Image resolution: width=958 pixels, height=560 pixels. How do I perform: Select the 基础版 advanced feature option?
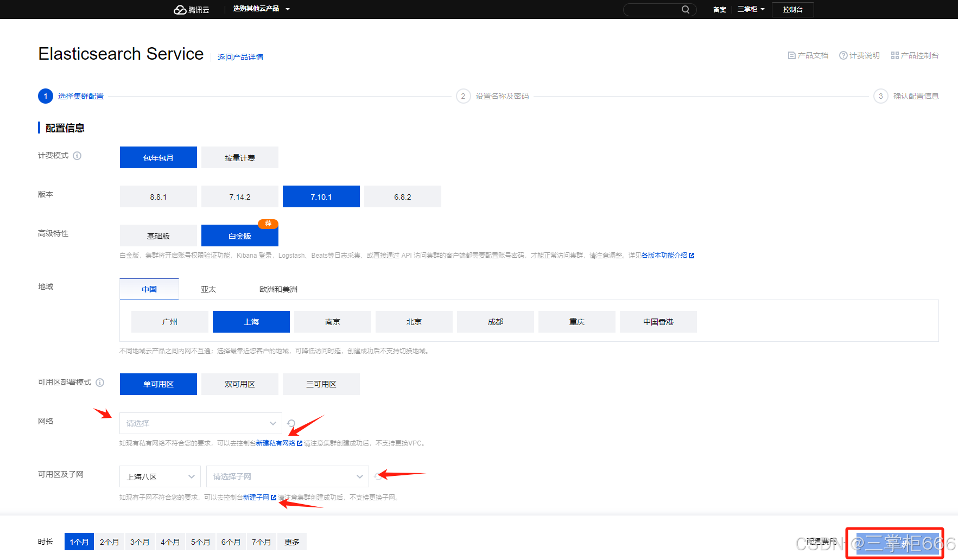tap(158, 235)
